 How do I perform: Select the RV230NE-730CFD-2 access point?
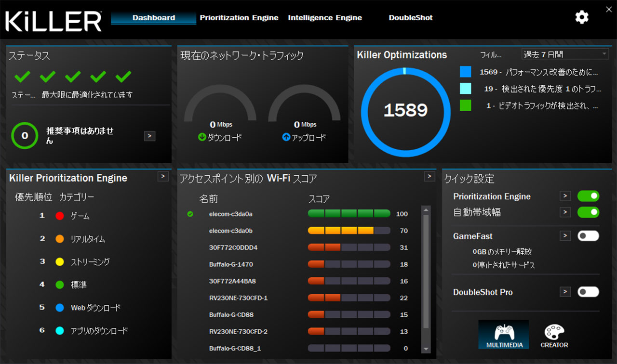click(238, 332)
